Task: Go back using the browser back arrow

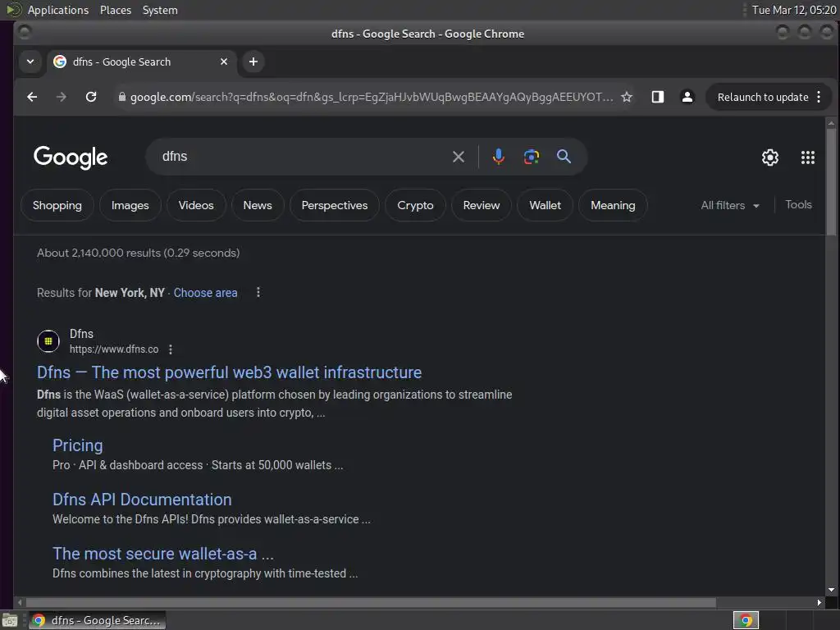Action: tap(32, 97)
